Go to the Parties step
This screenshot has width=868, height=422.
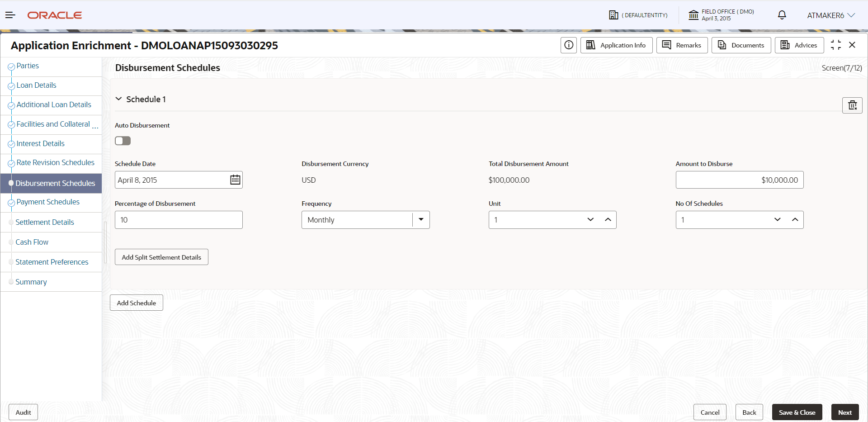click(x=28, y=66)
